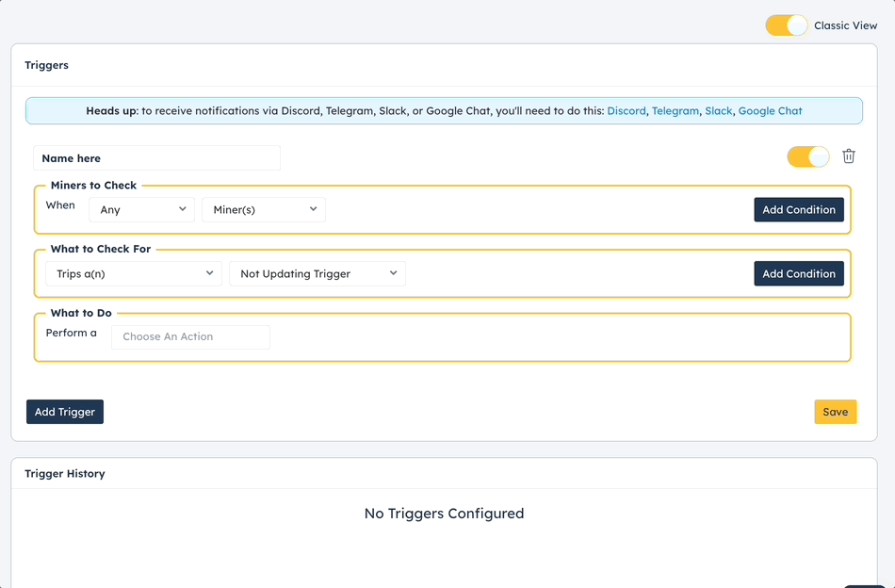Screen dimensions: 895x588
Task: Open the Any dropdown after When
Action: click(141, 209)
